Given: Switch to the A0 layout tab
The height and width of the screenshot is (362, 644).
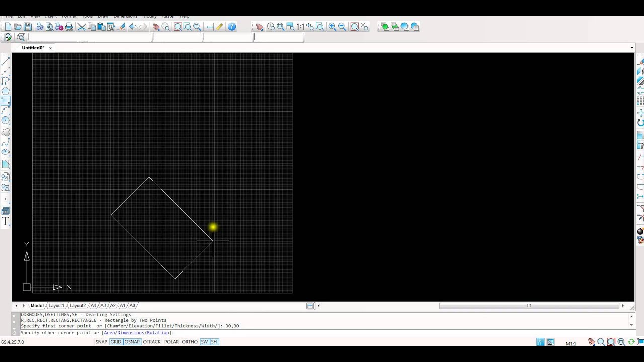Looking at the screenshot, I should click(x=132, y=306).
